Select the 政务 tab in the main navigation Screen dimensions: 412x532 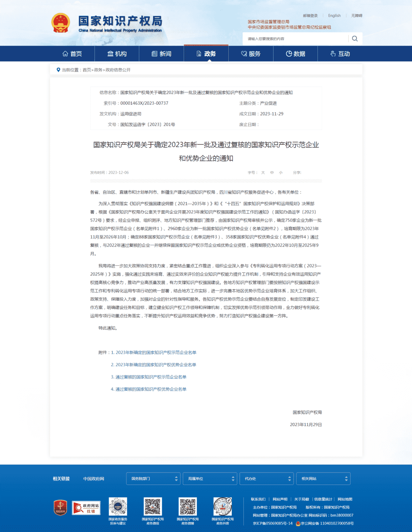(x=206, y=54)
